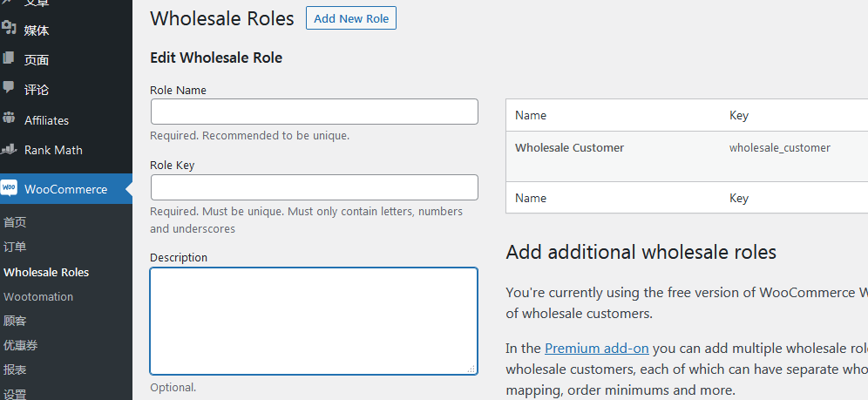Click 'Required. Recommended to be unique.' hint
The image size is (868, 400).
(249, 136)
